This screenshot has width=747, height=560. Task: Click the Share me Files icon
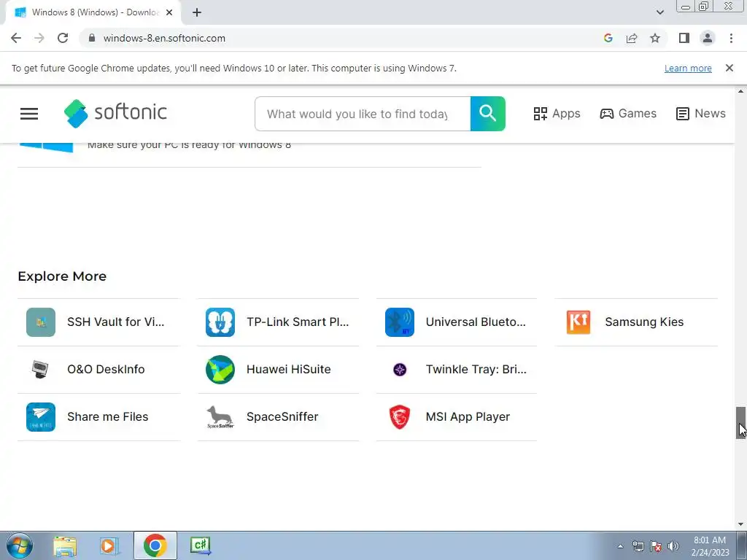click(41, 417)
